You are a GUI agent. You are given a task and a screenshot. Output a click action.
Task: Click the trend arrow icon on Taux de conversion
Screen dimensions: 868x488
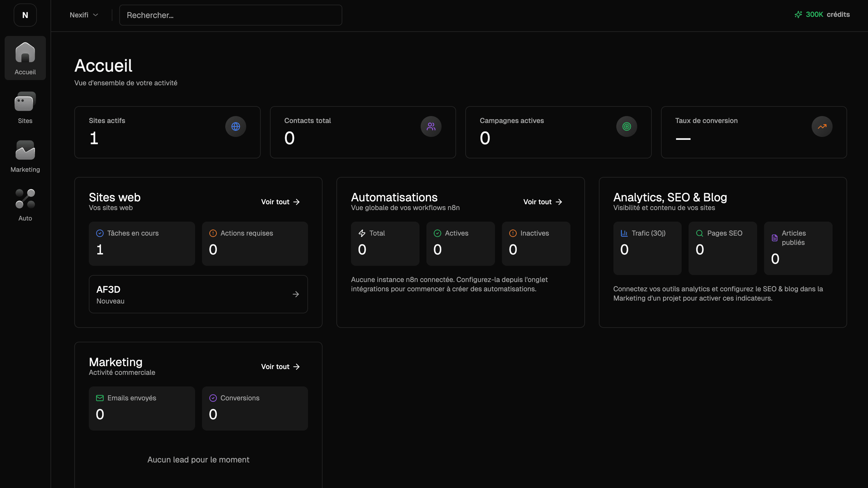coord(822,126)
